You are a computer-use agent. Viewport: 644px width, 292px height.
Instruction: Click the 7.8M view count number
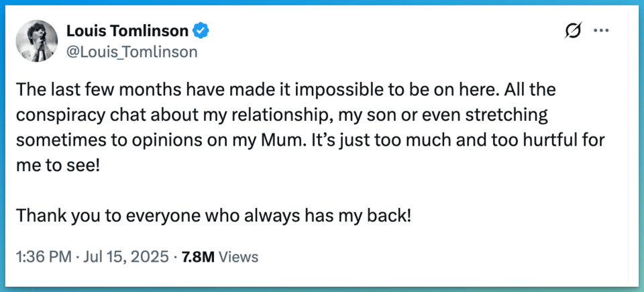click(x=198, y=256)
